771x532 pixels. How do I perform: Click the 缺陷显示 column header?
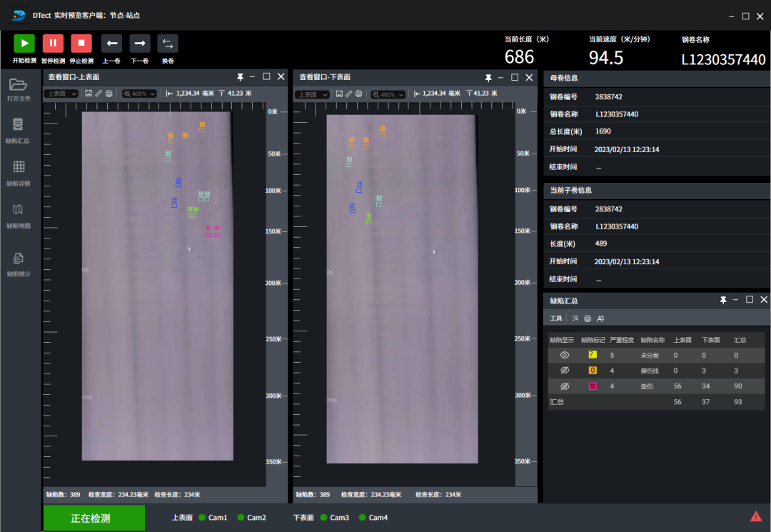tap(562, 340)
